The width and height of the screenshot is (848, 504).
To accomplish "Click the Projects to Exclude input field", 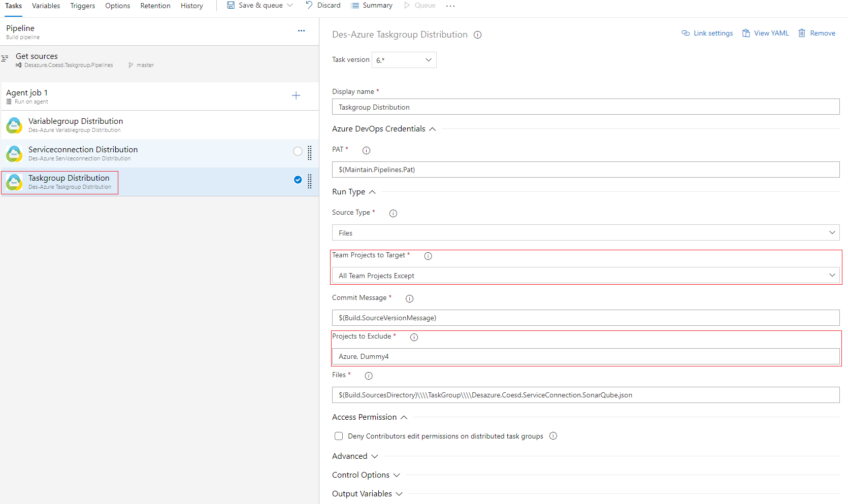I will [585, 356].
